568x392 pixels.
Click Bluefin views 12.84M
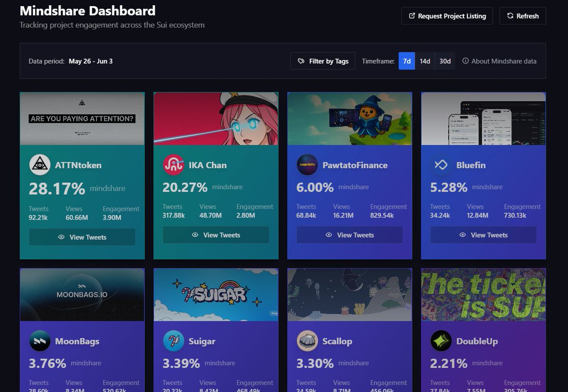[478, 215]
